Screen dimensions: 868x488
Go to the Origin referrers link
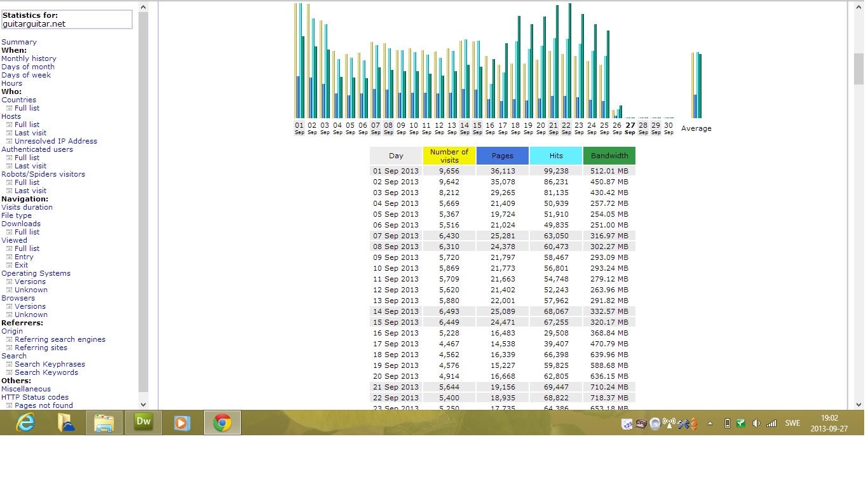[12, 331]
